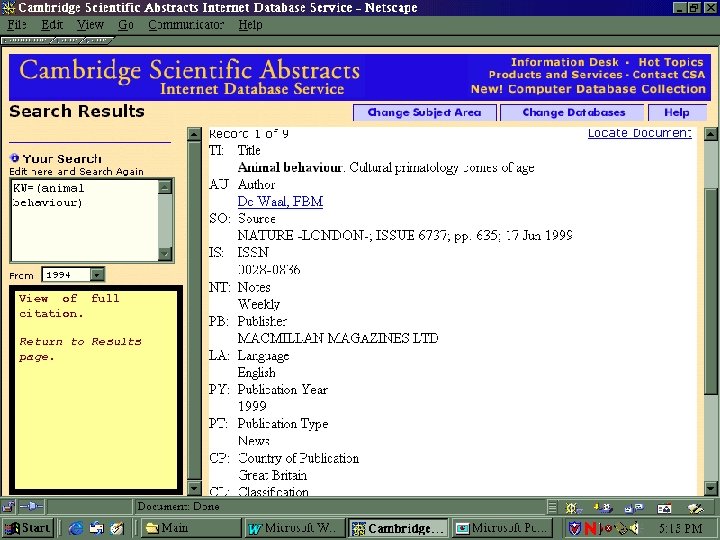The image size is (720, 540).
Task: Open the Hot Topics link
Action: coord(671,62)
